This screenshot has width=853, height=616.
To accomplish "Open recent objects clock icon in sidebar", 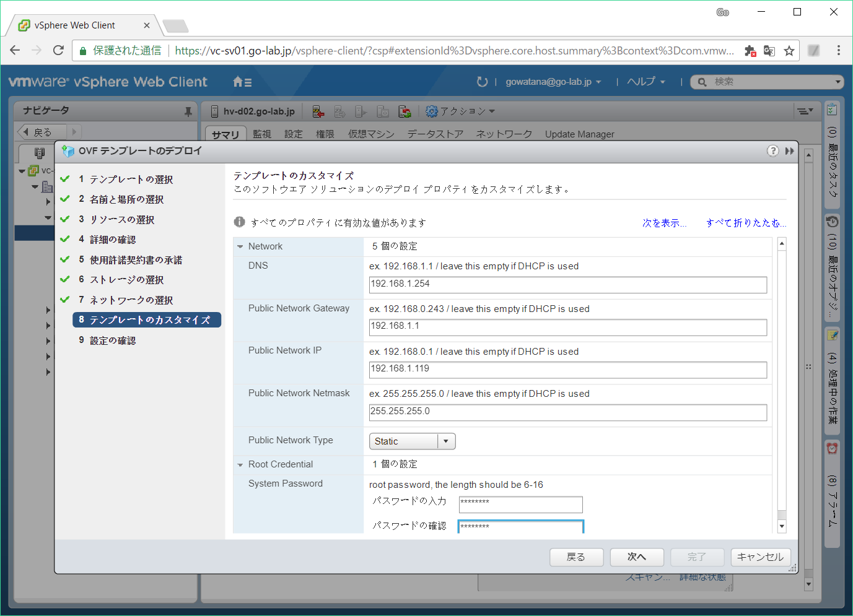I will (832, 221).
